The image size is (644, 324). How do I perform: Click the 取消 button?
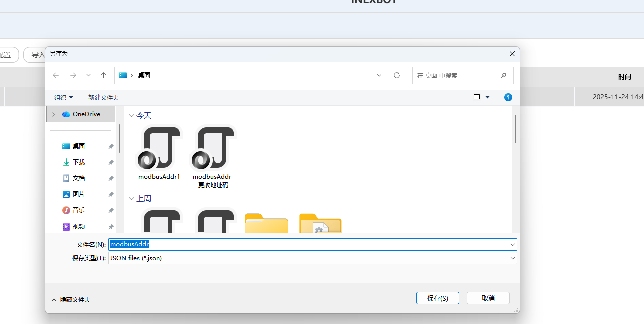point(488,298)
